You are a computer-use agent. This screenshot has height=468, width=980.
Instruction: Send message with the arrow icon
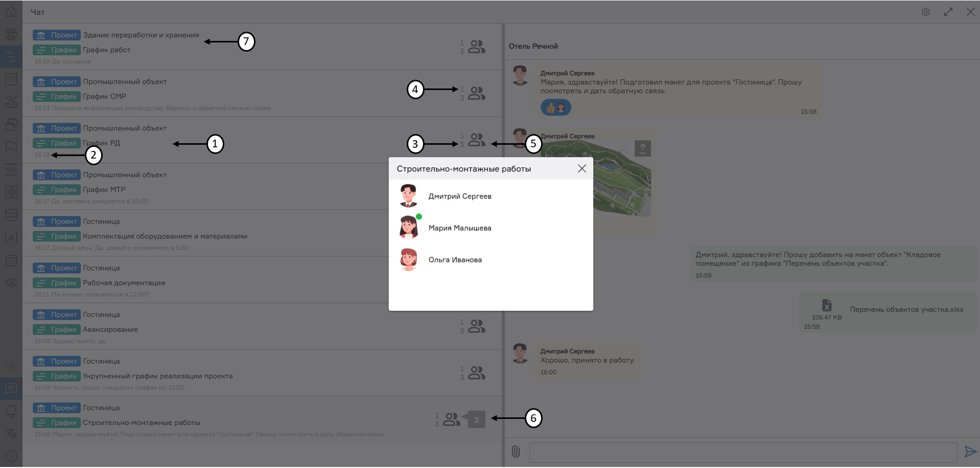[969, 452]
